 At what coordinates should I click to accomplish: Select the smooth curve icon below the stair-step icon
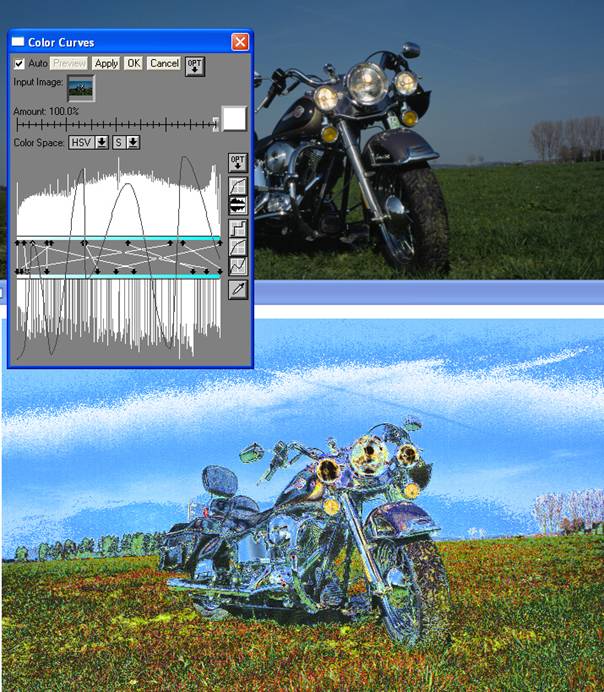coord(238,247)
